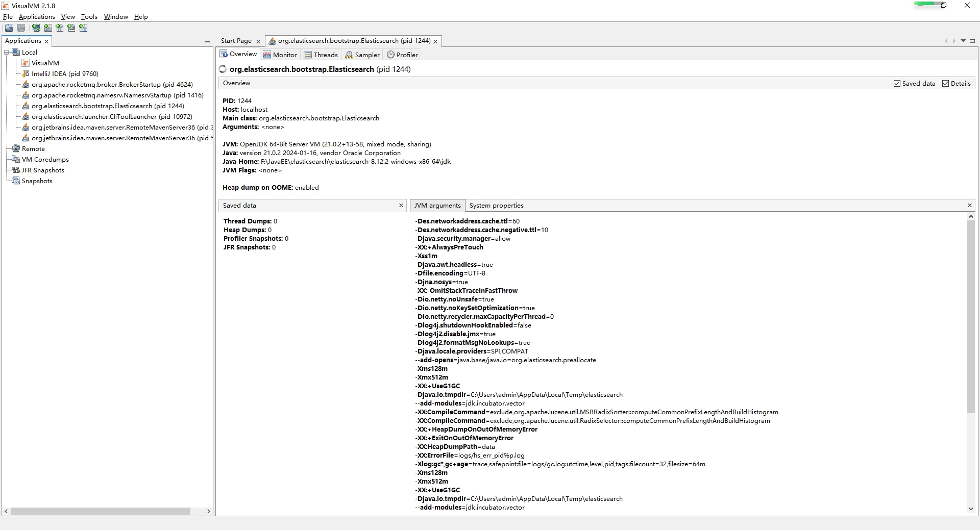Click the BrokerStartup Java process icon

[26, 84]
